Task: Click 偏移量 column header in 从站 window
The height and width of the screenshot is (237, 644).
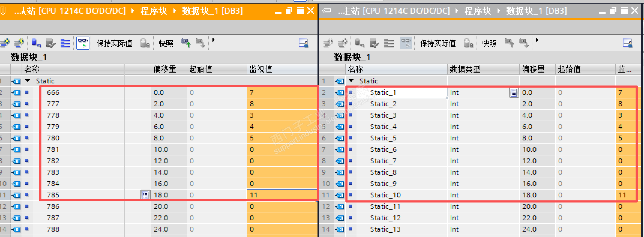Action: (x=169, y=69)
